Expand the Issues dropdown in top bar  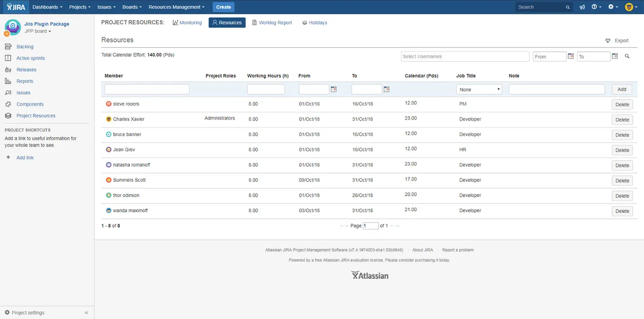pos(106,7)
